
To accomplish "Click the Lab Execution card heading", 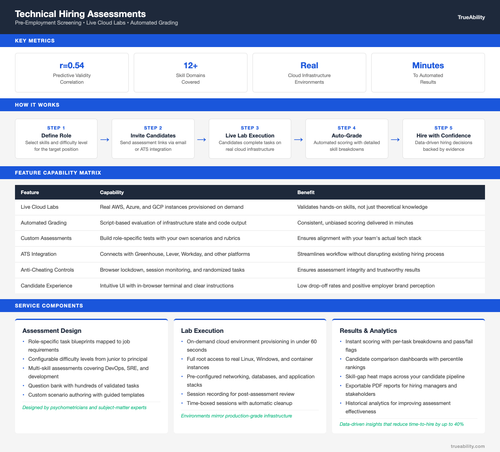I will (x=202, y=331).
